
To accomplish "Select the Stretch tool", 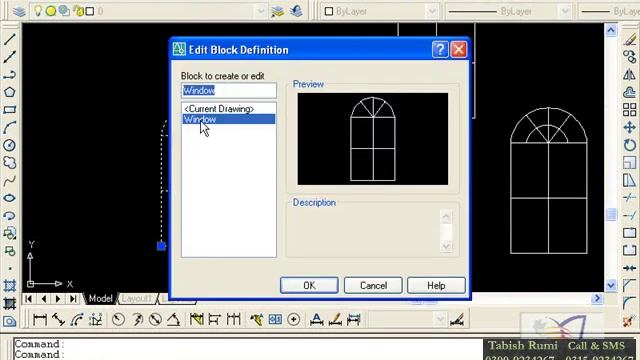I will coord(629,180).
